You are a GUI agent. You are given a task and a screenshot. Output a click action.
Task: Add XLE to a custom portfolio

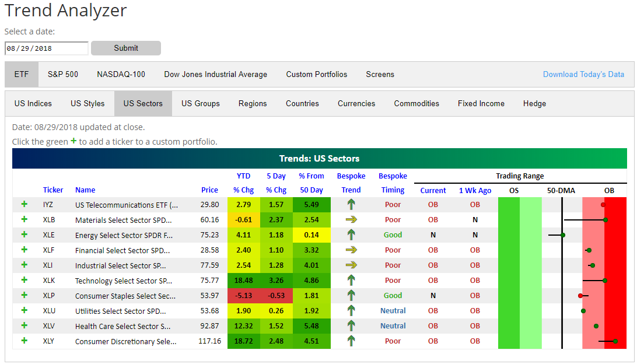(x=24, y=235)
